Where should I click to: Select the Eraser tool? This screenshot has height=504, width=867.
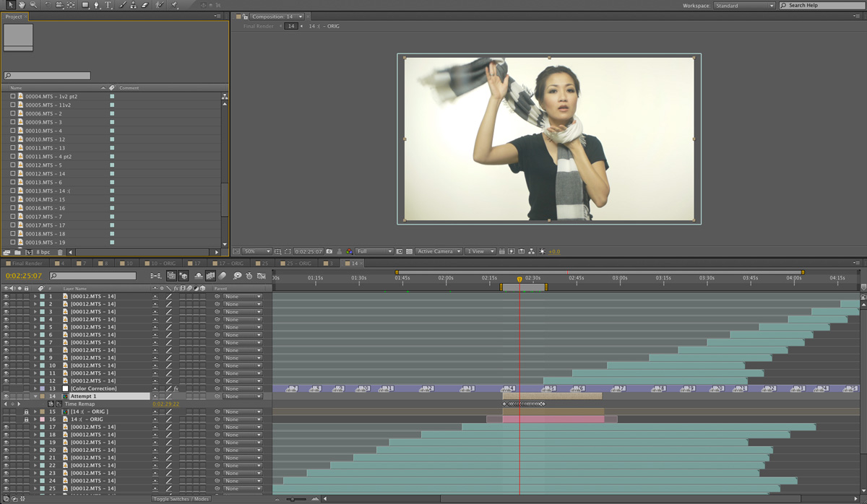144,5
